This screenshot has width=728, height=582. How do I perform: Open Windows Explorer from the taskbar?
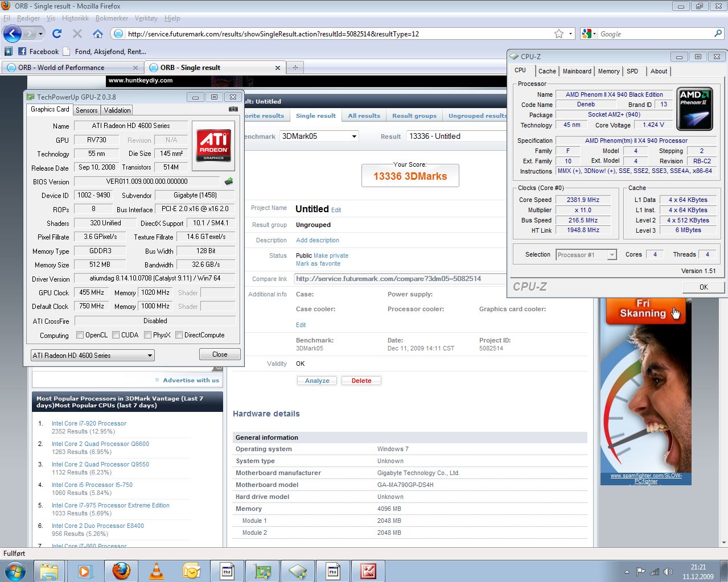(50, 571)
